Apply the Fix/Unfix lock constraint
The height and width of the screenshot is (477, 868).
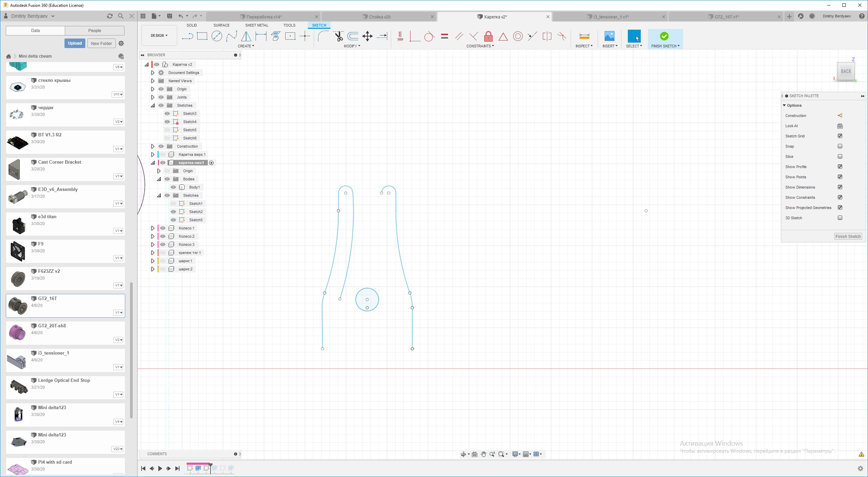pyautogui.click(x=488, y=36)
